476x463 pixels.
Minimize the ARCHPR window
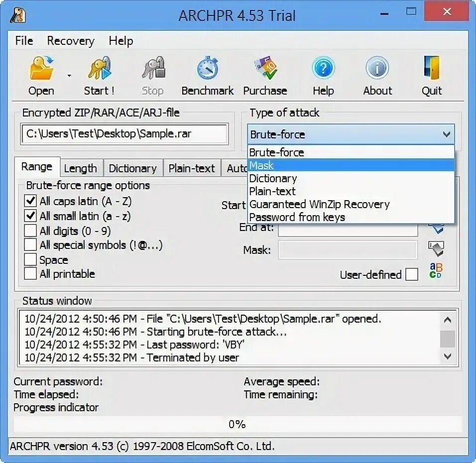click(x=384, y=13)
